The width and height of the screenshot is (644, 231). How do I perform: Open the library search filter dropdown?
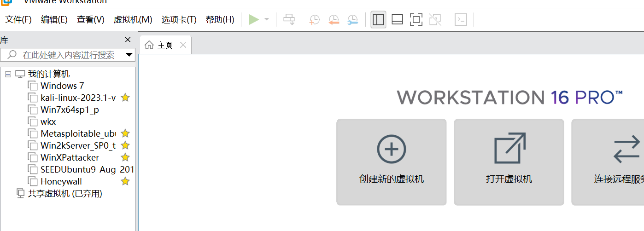pyautogui.click(x=129, y=55)
